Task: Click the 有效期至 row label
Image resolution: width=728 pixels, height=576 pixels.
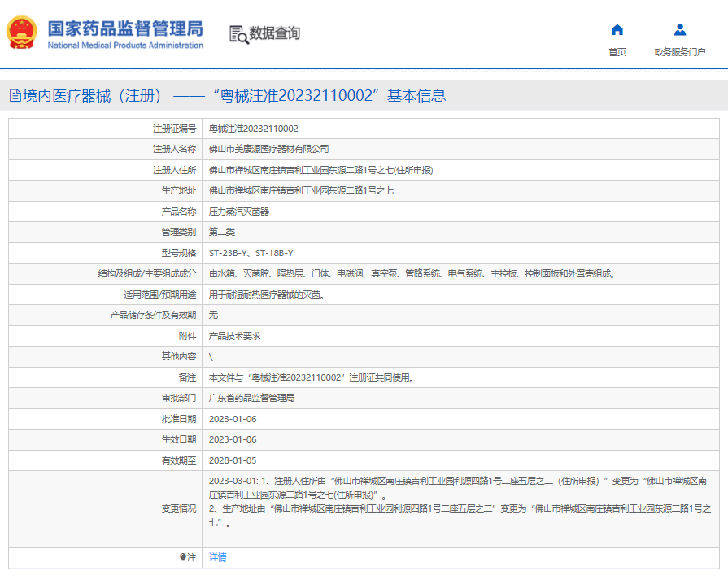Action: click(179, 460)
